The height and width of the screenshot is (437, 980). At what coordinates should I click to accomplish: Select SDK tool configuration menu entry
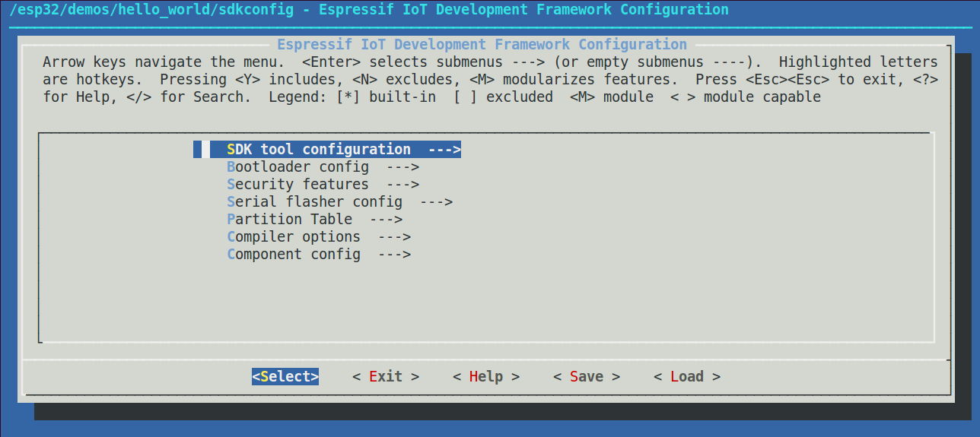pyautogui.click(x=319, y=149)
